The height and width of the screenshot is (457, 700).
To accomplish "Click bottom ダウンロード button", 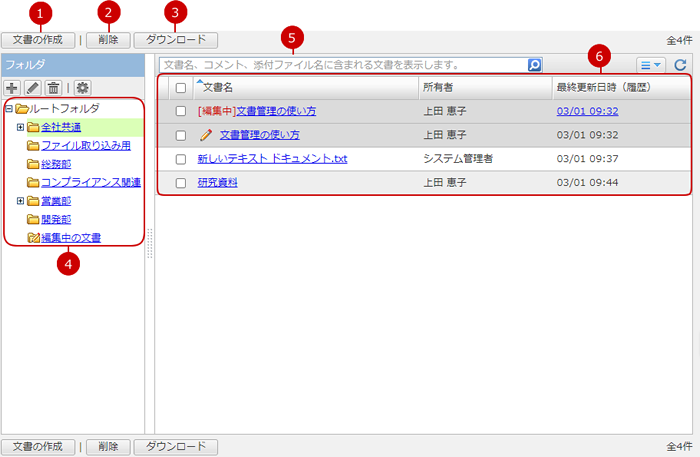I will [176, 447].
